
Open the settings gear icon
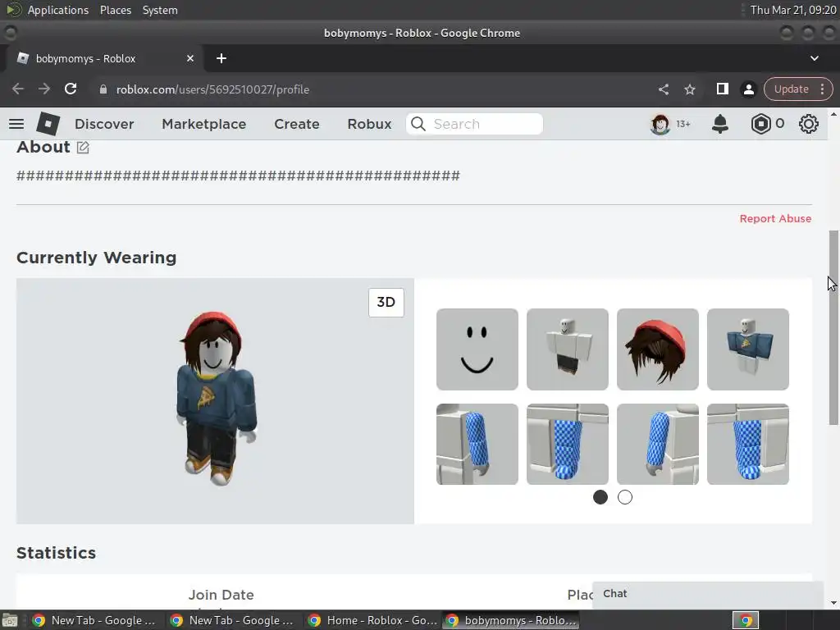(x=808, y=124)
